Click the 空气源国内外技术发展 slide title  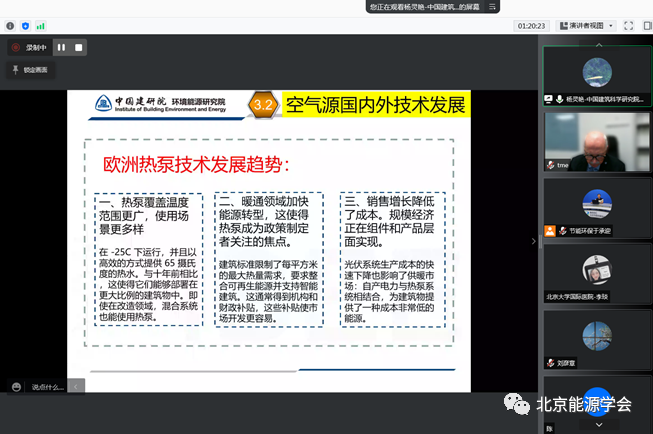[376, 105]
